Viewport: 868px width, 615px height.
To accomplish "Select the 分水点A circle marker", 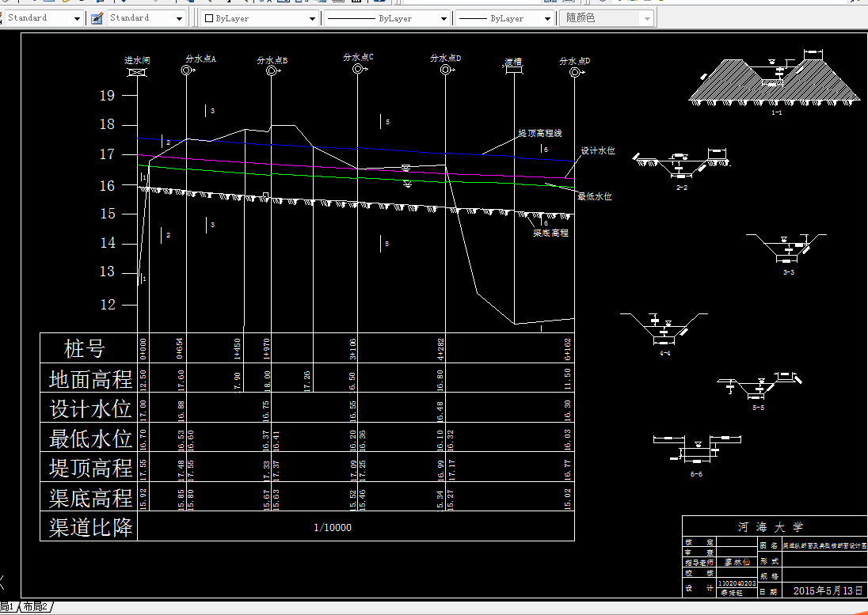I will 186,70.
